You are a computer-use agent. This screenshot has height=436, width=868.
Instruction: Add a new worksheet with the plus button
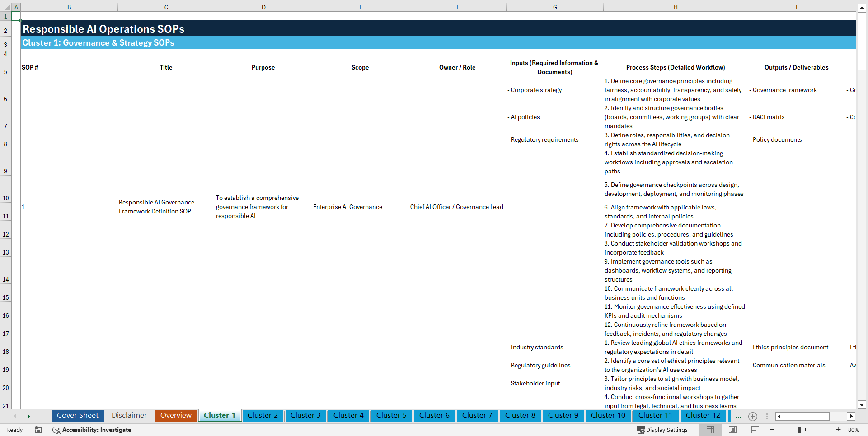click(x=753, y=417)
